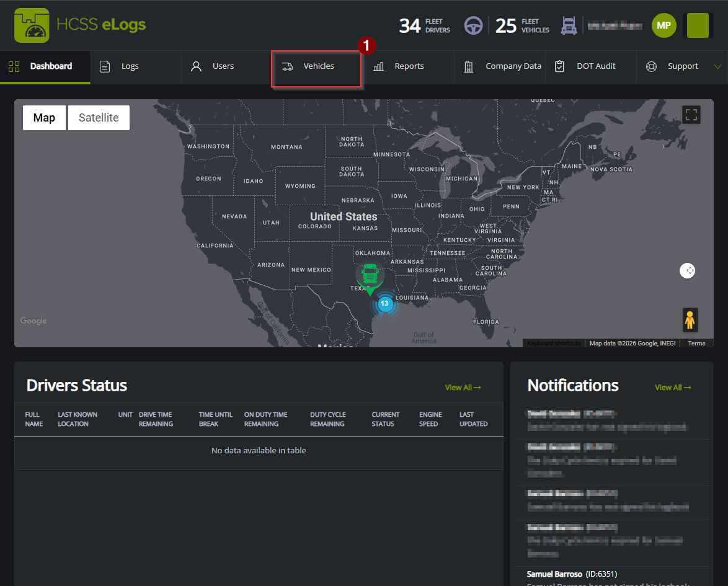Click the green square icon beside avatar

(x=698, y=25)
